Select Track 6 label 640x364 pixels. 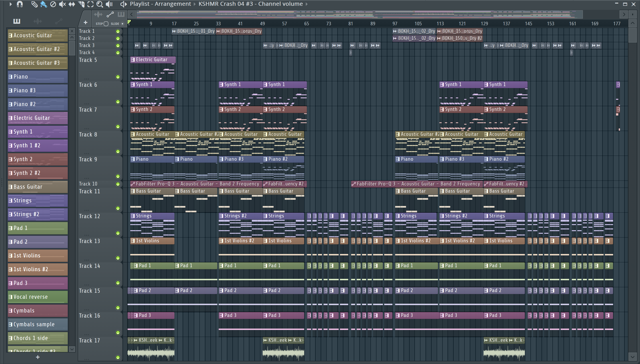pos(88,85)
